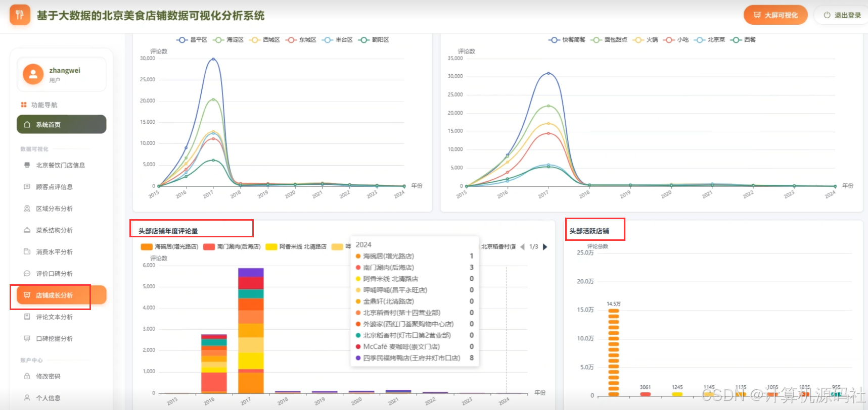
Task: Click the 修改密码 lock icon
Action: [x=27, y=376]
